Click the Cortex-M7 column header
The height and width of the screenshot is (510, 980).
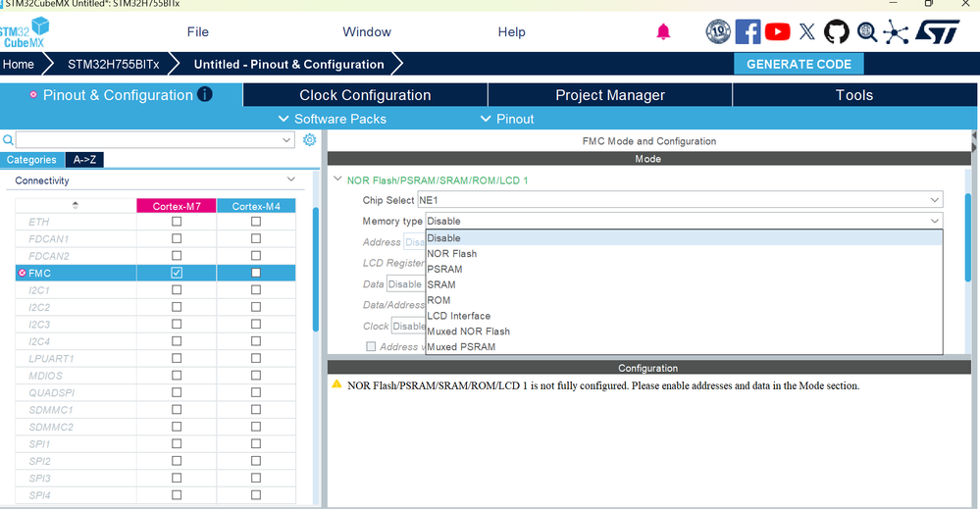(177, 206)
